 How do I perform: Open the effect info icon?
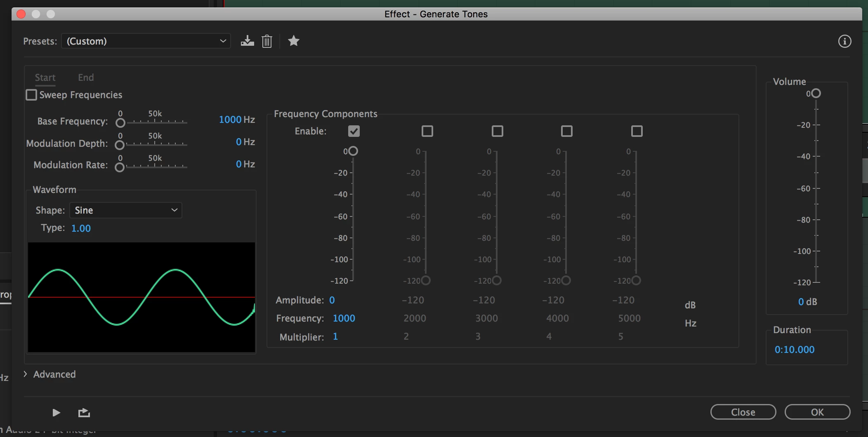(x=844, y=41)
